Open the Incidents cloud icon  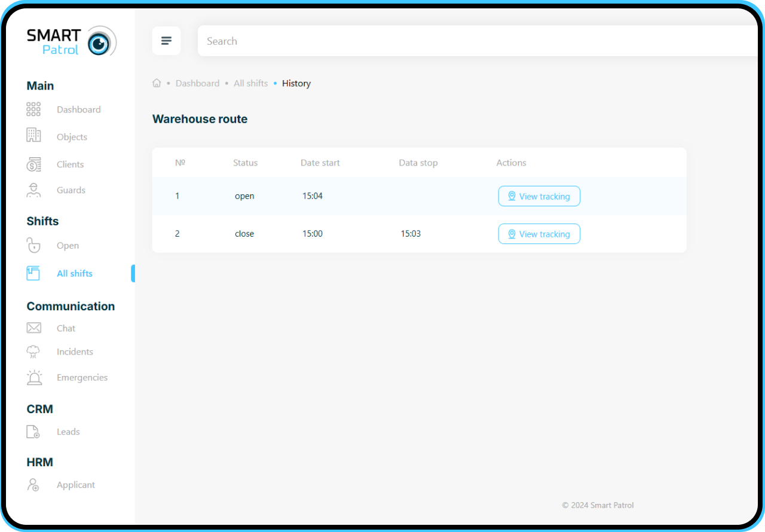click(x=33, y=351)
